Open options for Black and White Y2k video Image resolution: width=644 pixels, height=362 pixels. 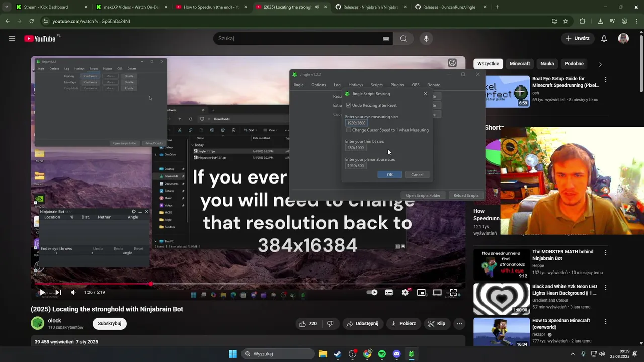pyautogui.click(x=606, y=287)
